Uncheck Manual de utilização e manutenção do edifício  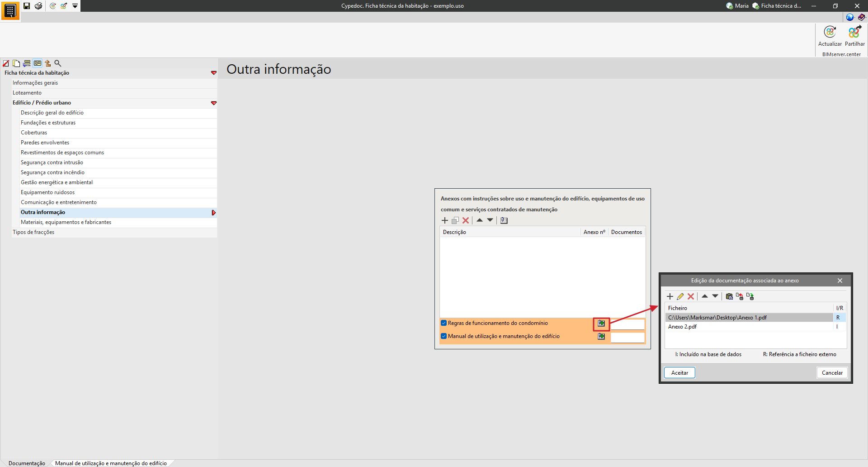(x=444, y=336)
